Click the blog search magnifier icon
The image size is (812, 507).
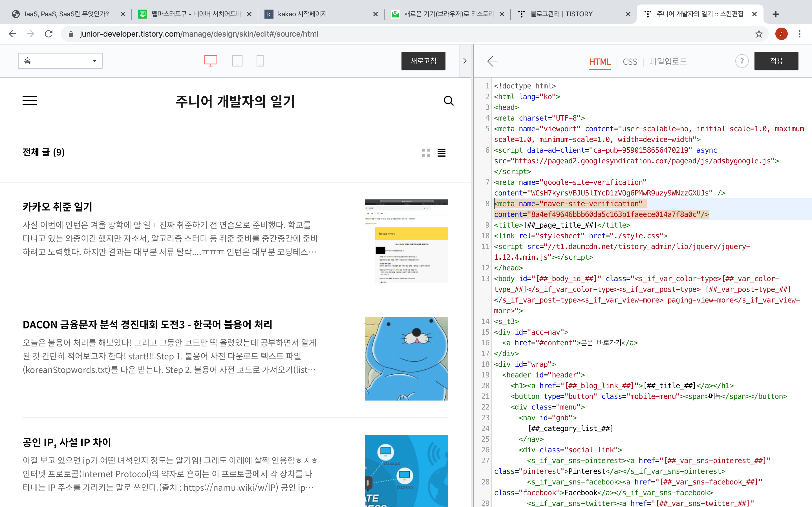click(448, 101)
